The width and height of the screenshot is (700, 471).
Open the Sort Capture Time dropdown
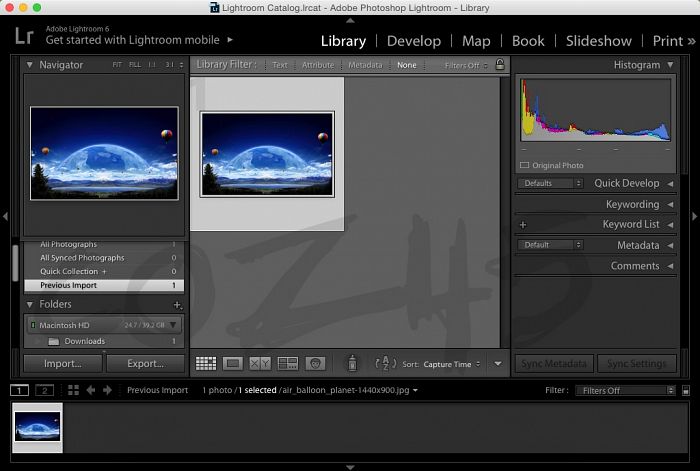click(452, 365)
